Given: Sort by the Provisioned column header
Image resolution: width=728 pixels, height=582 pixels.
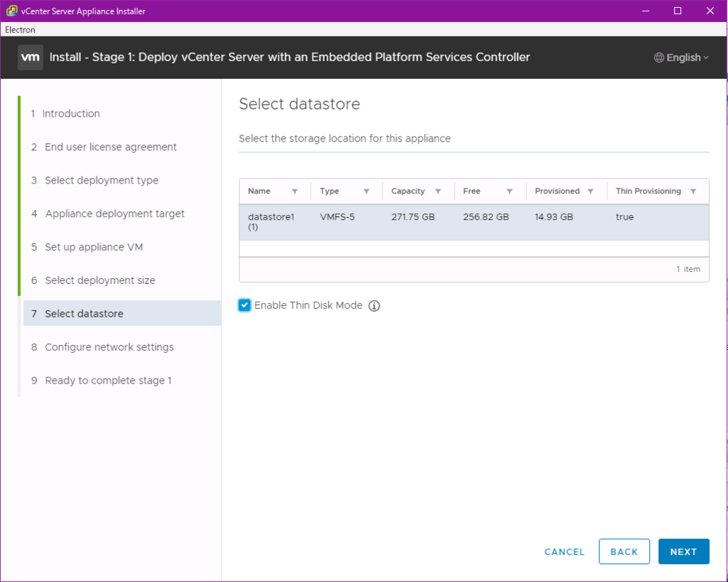Looking at the screenshot, I should [557, 191].
